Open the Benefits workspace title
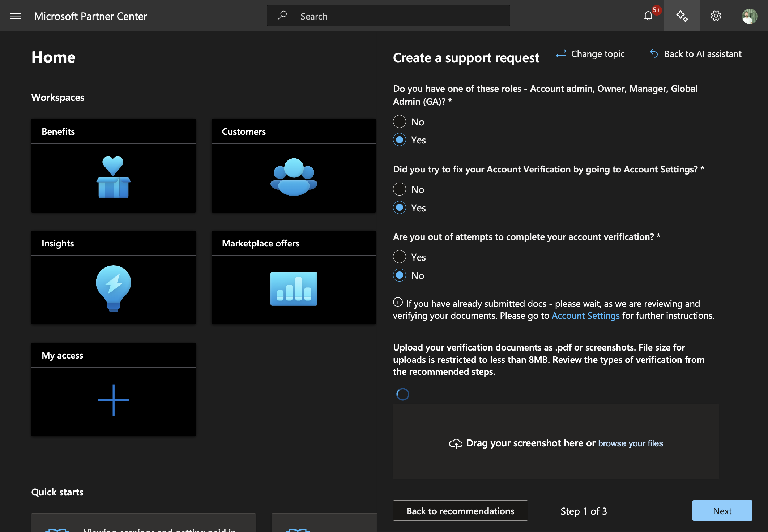 (x=58, y=132)
